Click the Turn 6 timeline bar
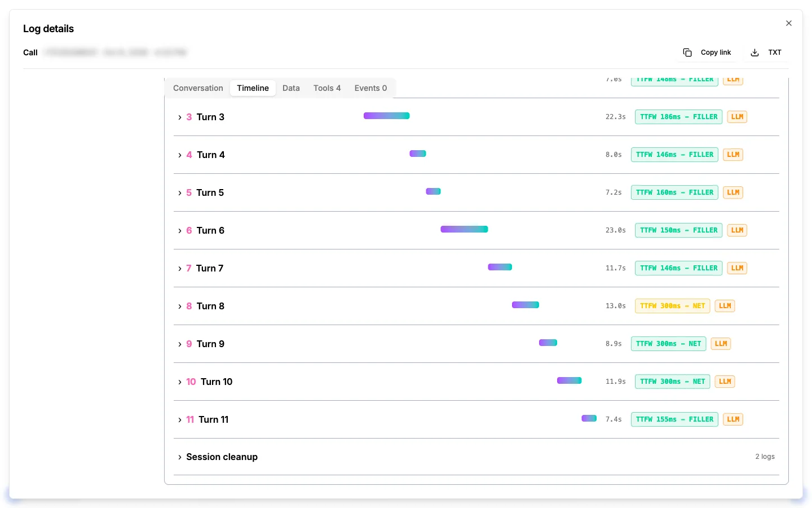812x508 pixels. pyautogui.click(x=464, y=229)
